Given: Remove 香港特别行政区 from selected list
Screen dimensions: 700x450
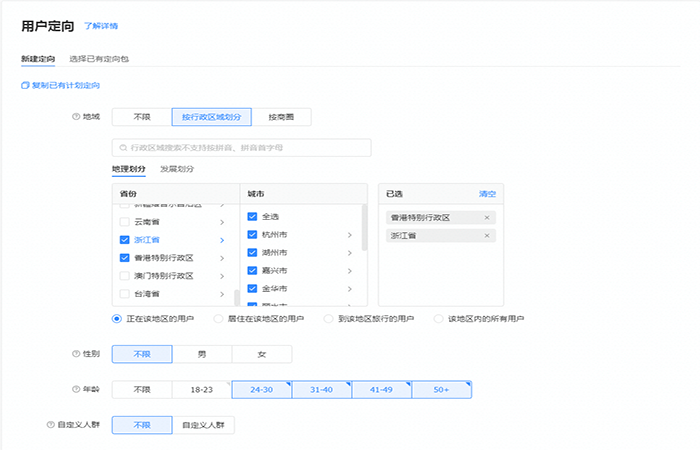Looking at the screenshot, I should (x=487, y=217).
